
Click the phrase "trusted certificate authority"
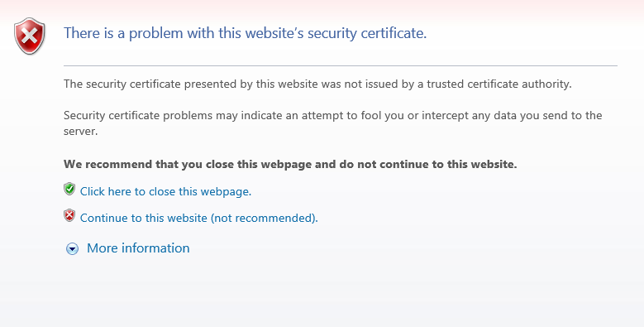(x=499, y=84)
